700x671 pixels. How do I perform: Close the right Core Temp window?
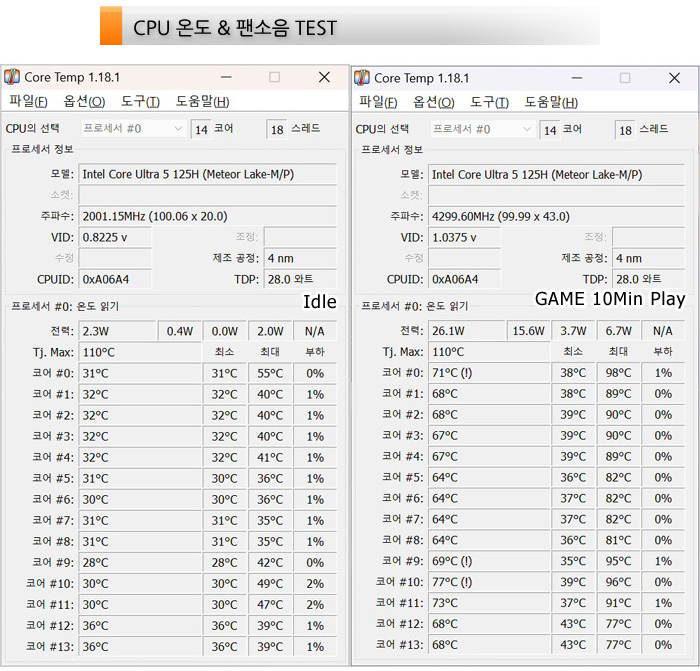674,77
